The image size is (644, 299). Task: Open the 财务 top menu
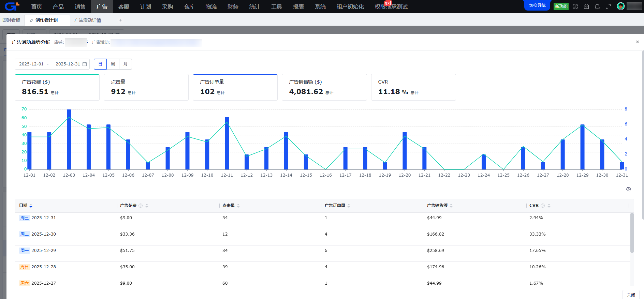(233, 6)
